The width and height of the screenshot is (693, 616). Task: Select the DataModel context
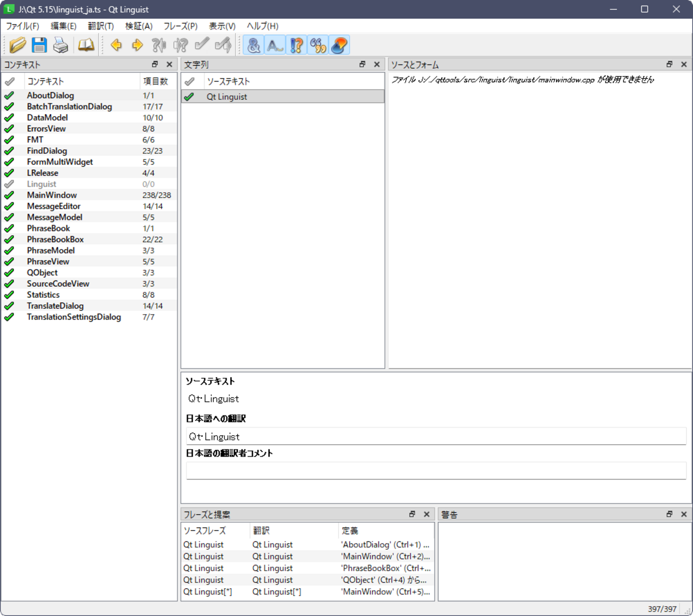(x=89, y=118)
